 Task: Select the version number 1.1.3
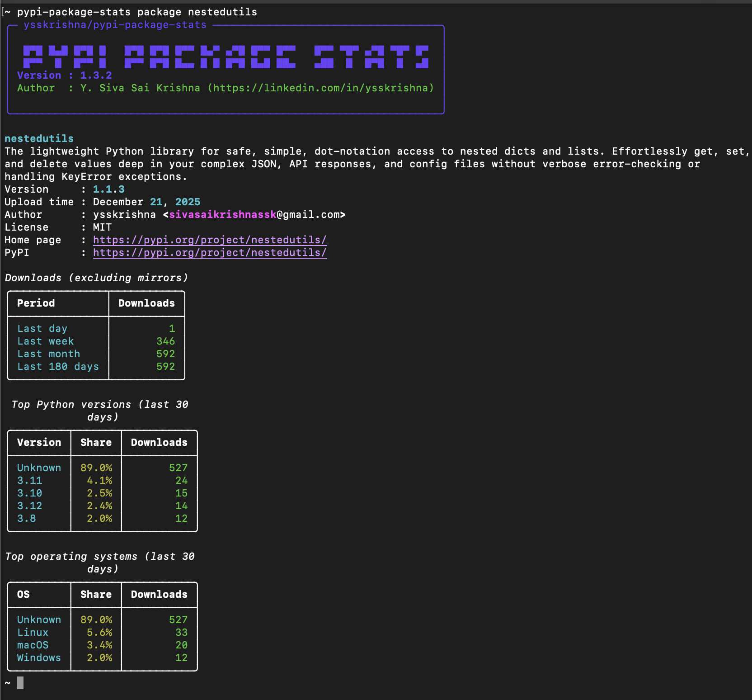coord(109,189)
